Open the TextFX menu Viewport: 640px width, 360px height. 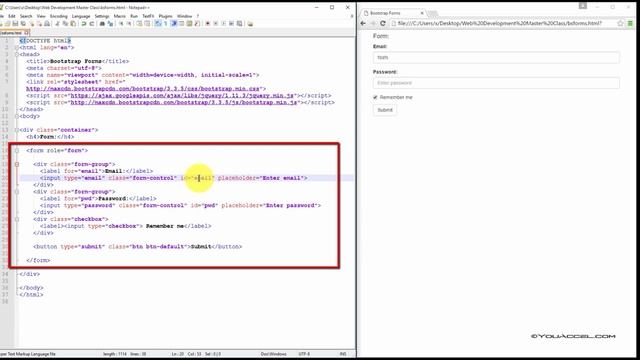pos(148,16)
